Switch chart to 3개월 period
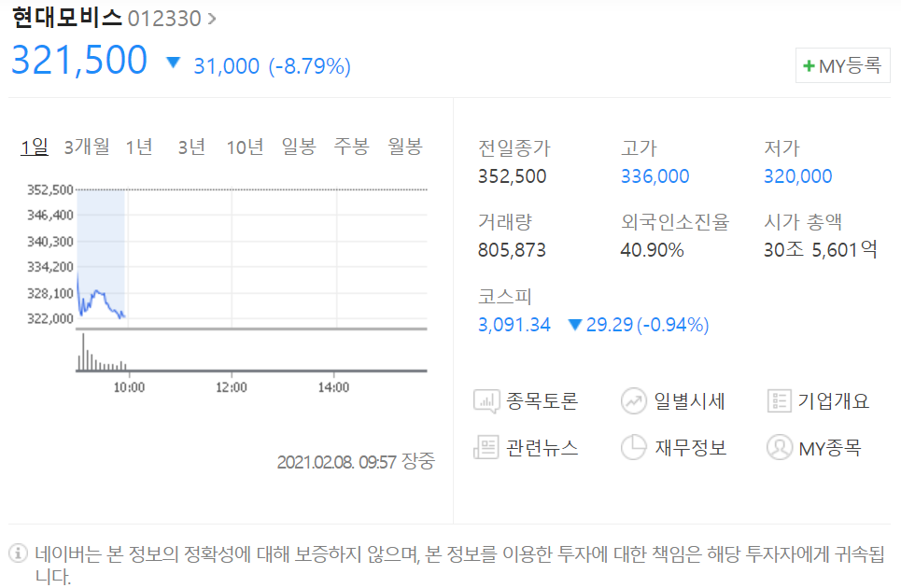 (x=87, y=147)
